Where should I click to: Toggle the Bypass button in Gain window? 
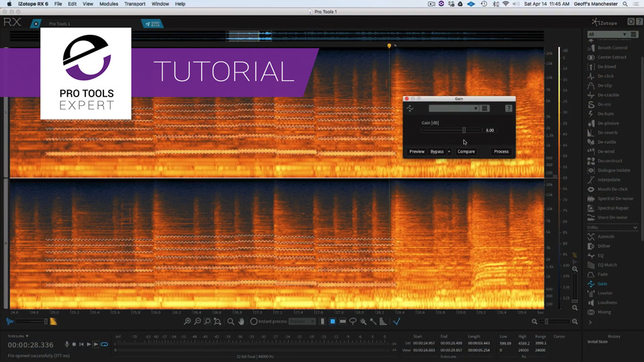pyautogui.click(x=437, y=152)
